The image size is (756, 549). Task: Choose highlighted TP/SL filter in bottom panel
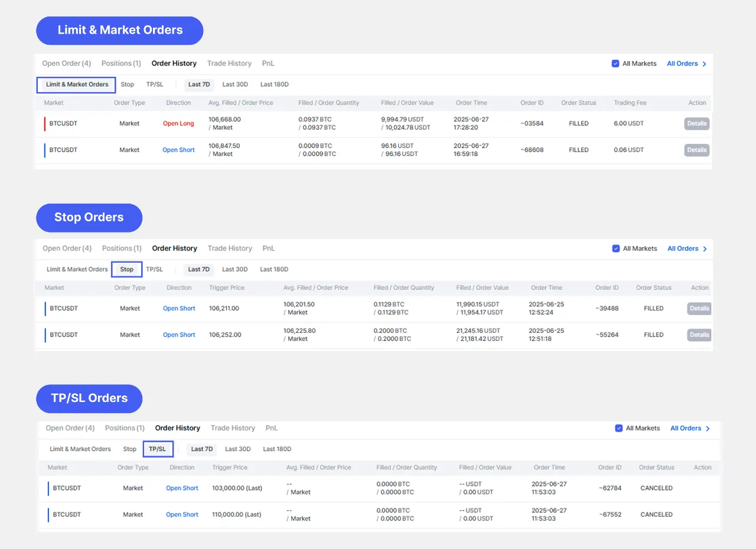point(158,449)
